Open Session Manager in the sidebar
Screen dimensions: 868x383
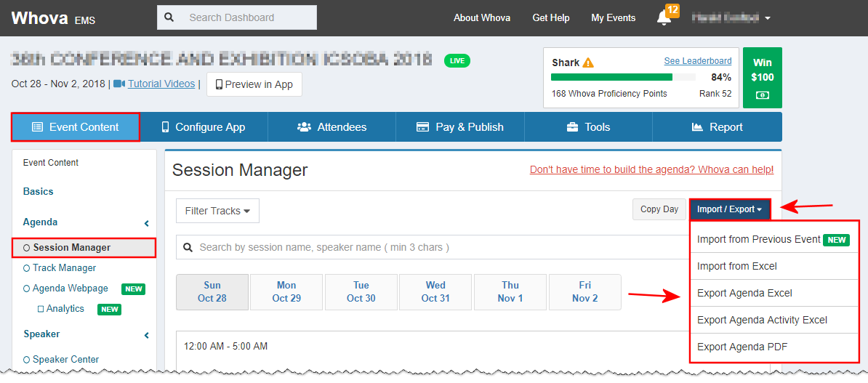84,247
